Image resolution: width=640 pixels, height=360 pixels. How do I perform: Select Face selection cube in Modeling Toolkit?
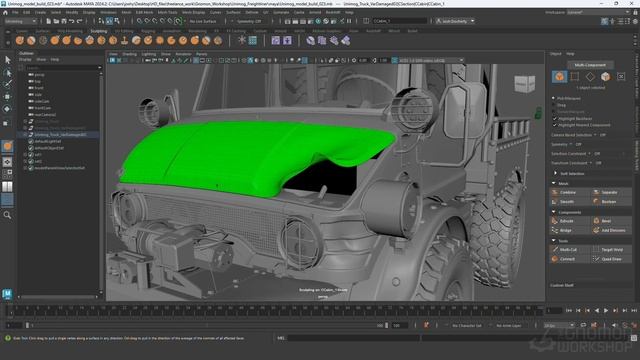click(605, 76)
